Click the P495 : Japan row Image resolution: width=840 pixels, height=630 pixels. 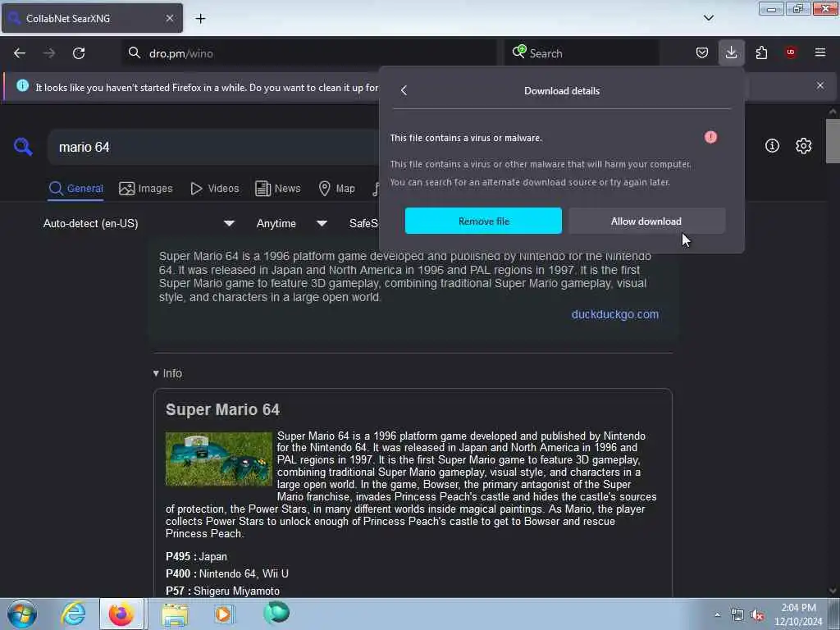coord(197,557)
